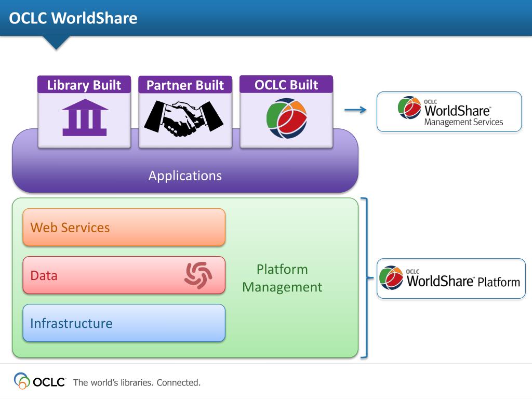The width and height of the screenshot is (532, 399).
Task: Click the OCLC rings logo in footer
Action: tap(22, 381)
